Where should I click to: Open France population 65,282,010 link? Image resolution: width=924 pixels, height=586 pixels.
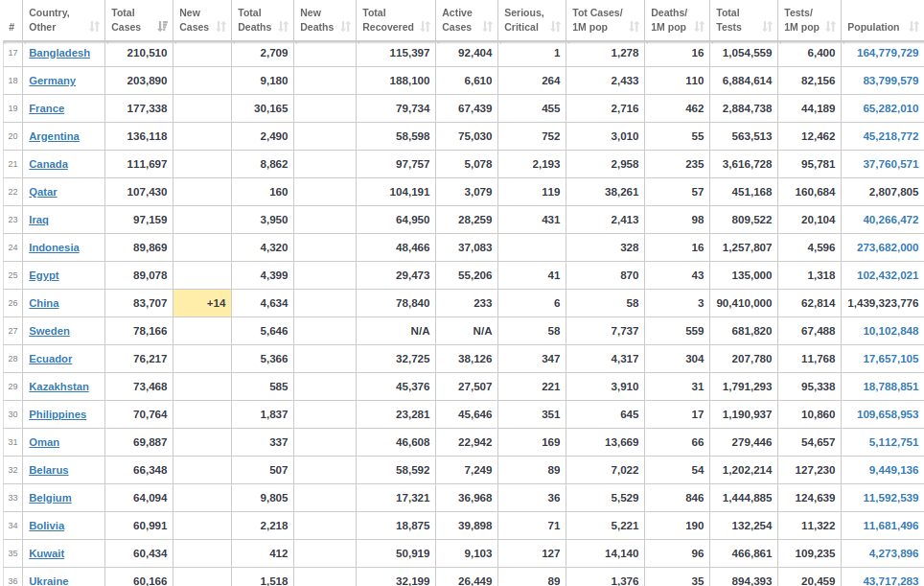(891, 108)
